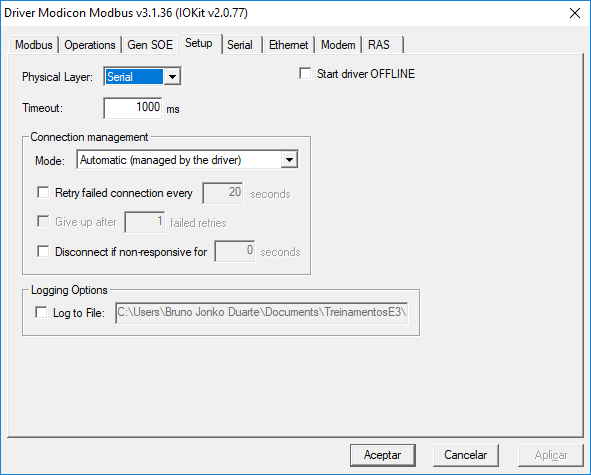Check Retry failed connection every option
The image size is (591, 475).
pyautogui.click(x=43, y=193)
